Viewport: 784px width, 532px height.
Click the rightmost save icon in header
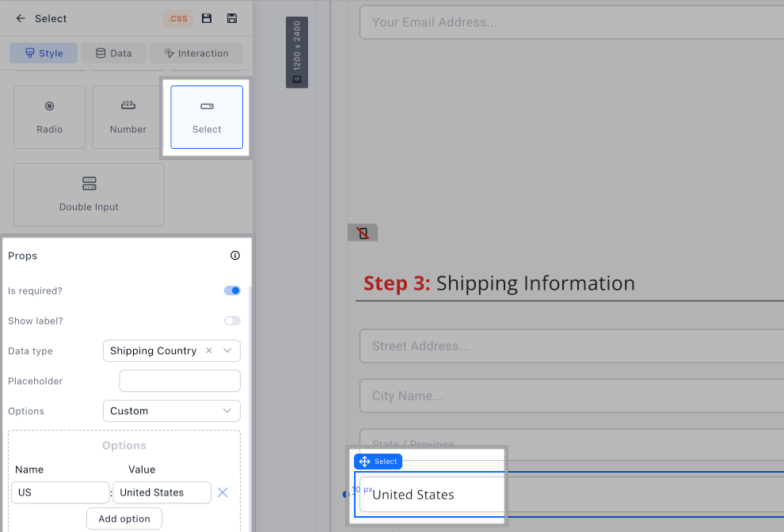tap(232, 18)
